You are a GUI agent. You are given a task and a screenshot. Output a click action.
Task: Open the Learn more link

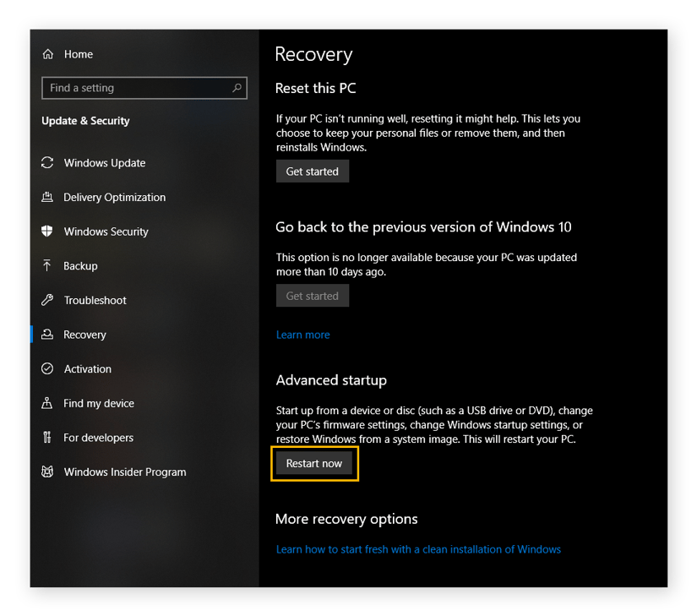302,335
